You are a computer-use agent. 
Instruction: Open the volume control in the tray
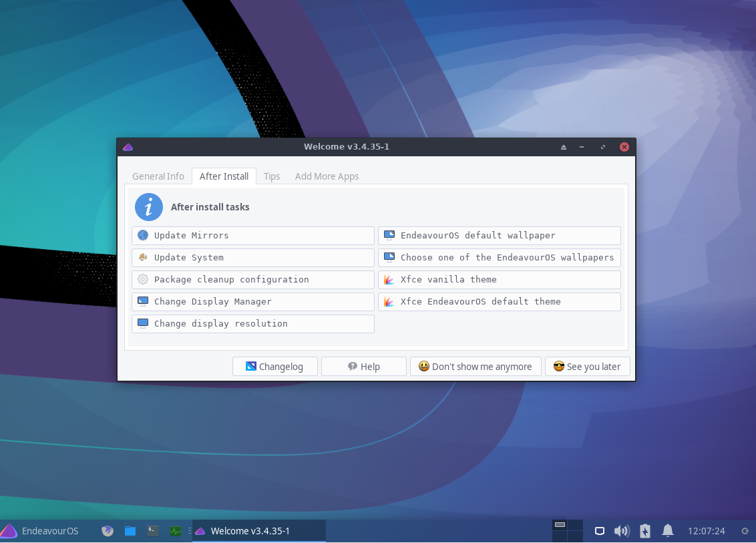(x=622, y=531)
